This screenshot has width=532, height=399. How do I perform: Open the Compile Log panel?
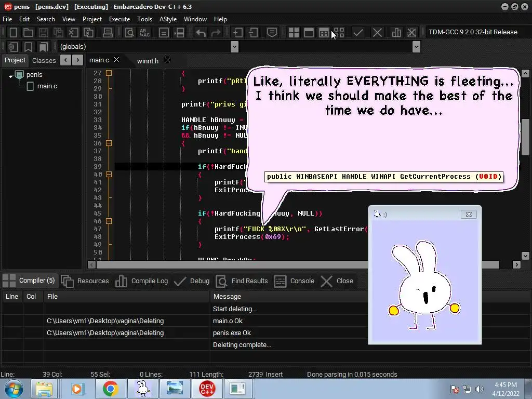coord(149,281)
